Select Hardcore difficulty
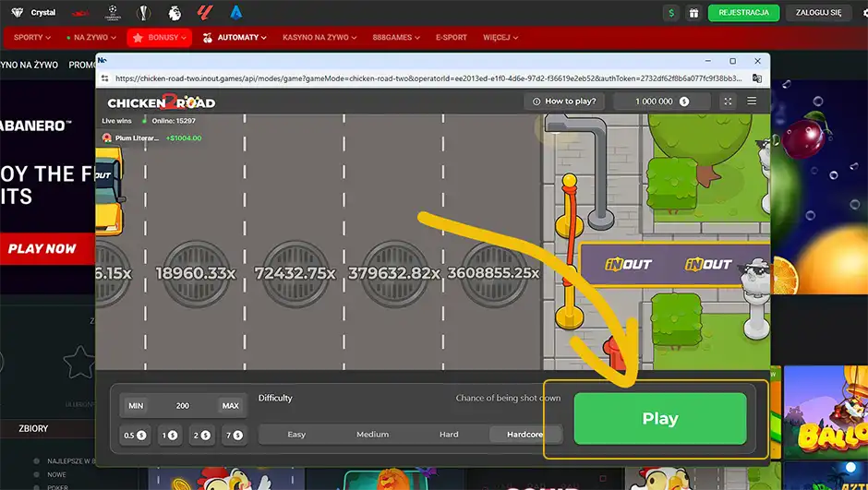The width and height of the screenshot is (868, 490). click(524, 434)
